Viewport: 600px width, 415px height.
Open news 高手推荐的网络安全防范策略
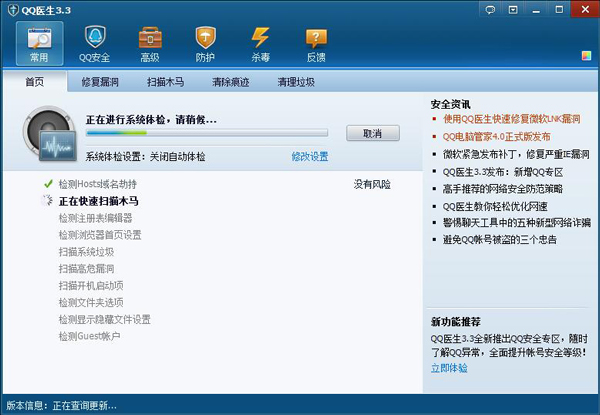(x=502, y=189)
